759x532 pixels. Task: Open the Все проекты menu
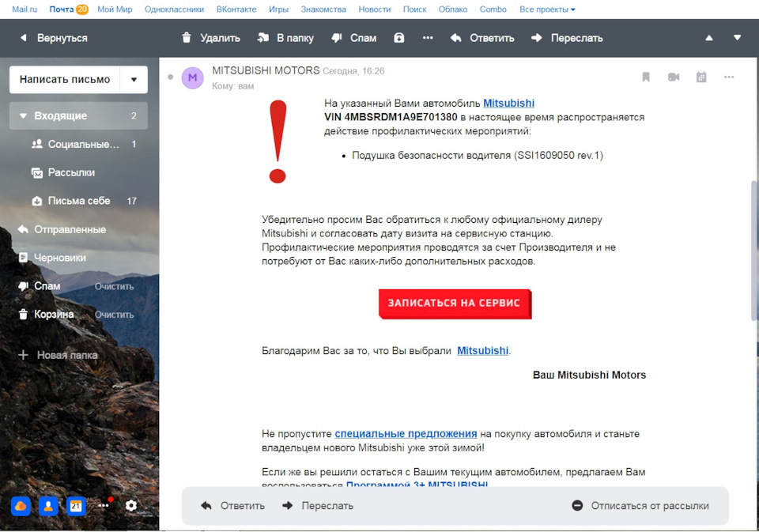547,9
